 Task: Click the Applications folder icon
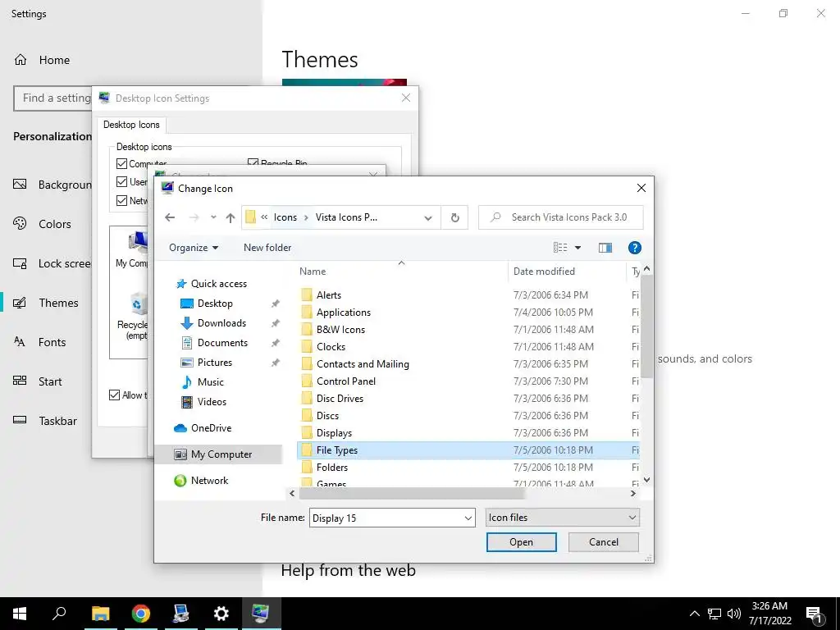pos(307,312)
